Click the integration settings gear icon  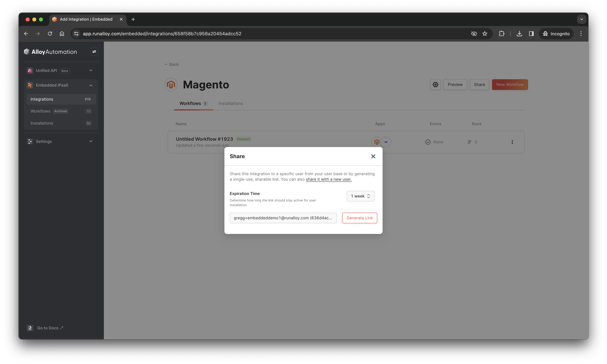(435, 85)
